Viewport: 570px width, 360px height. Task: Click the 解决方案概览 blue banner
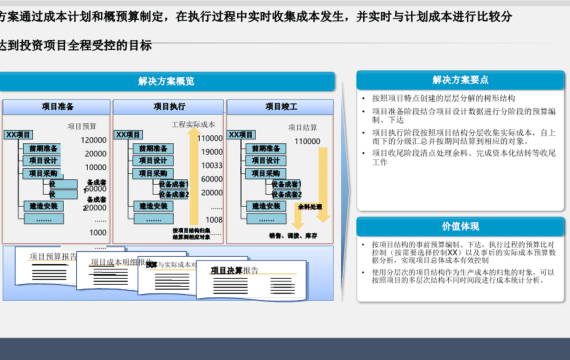point(166,81)
